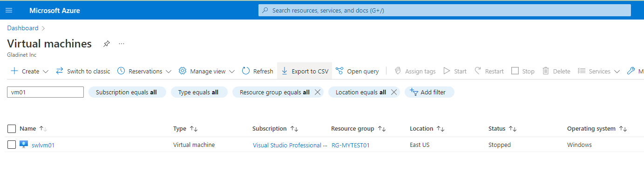644x192 pixels.
Task: Click the Restart icon
Action: 478,71
